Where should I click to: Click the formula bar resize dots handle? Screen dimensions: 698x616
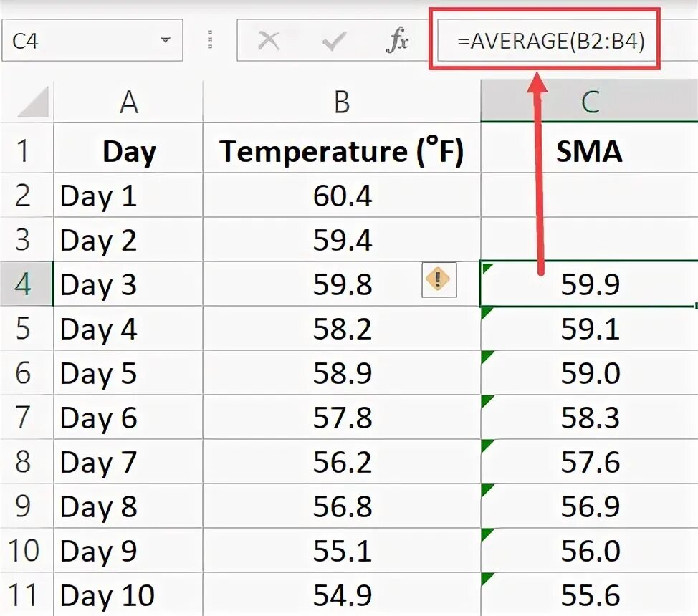211,41
